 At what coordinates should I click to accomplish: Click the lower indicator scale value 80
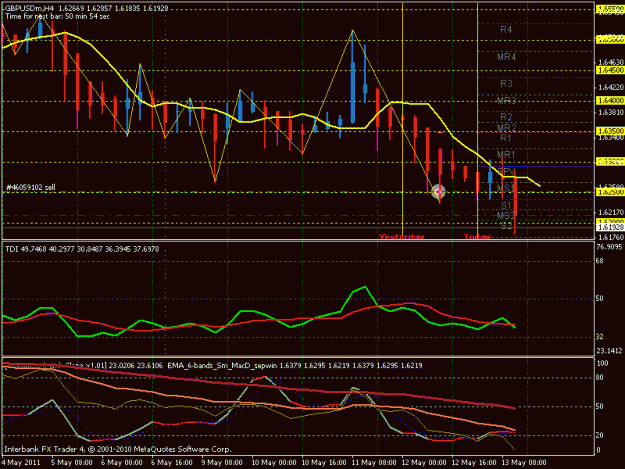[x=599, y=378]
